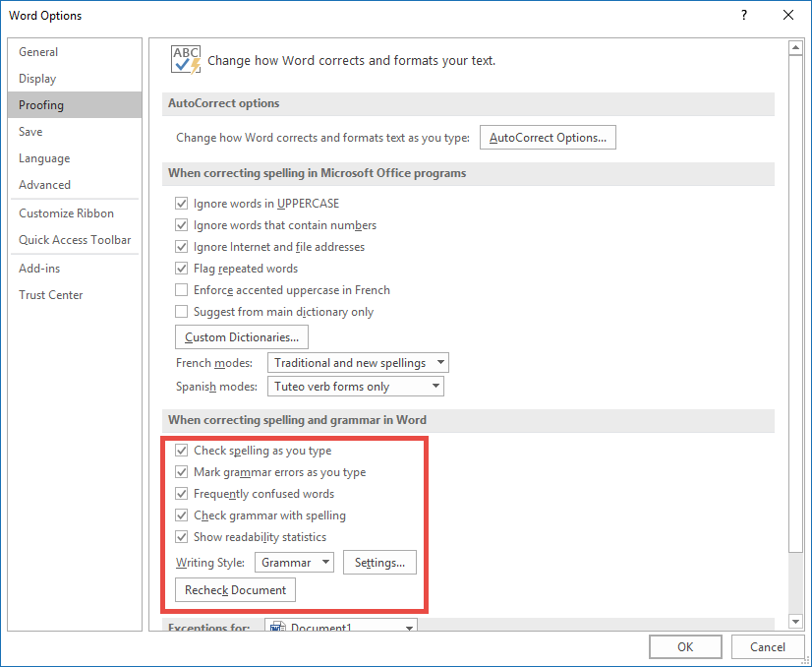Select the Language category
The width and height of the screenshot is (812, 667).
75,158
